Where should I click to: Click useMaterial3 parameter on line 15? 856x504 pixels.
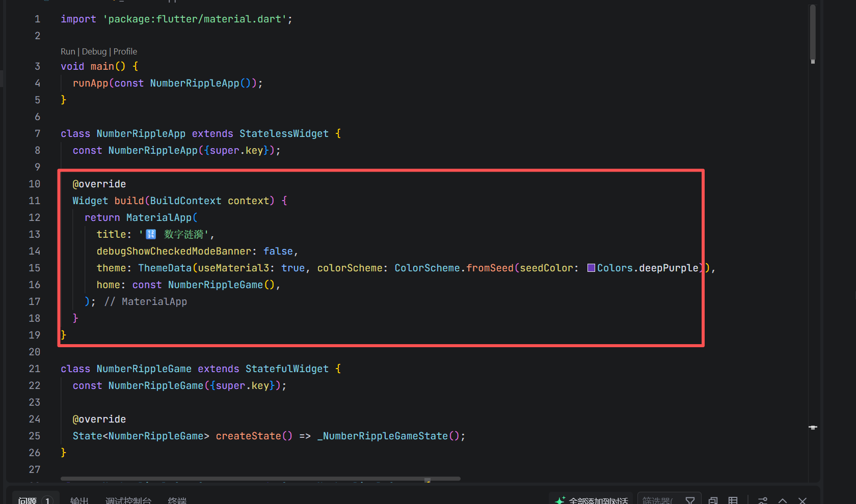click(x=233, y=268)
